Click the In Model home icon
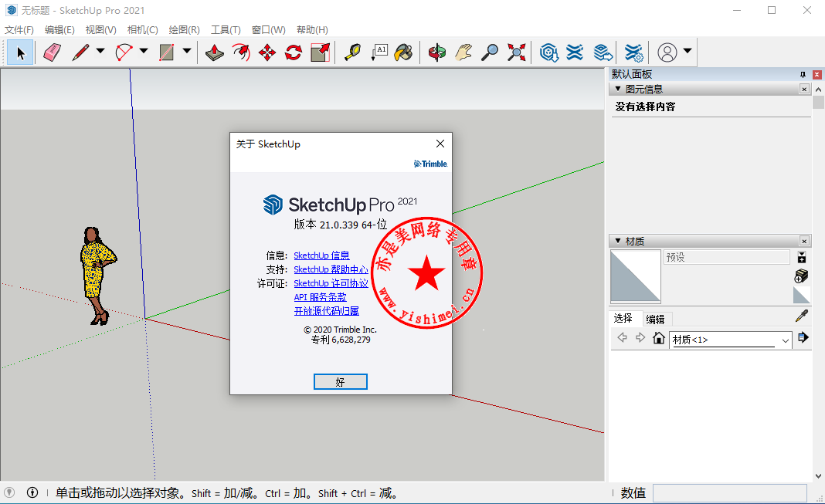Viewport: 825px width, 504px height. (659, 338)
